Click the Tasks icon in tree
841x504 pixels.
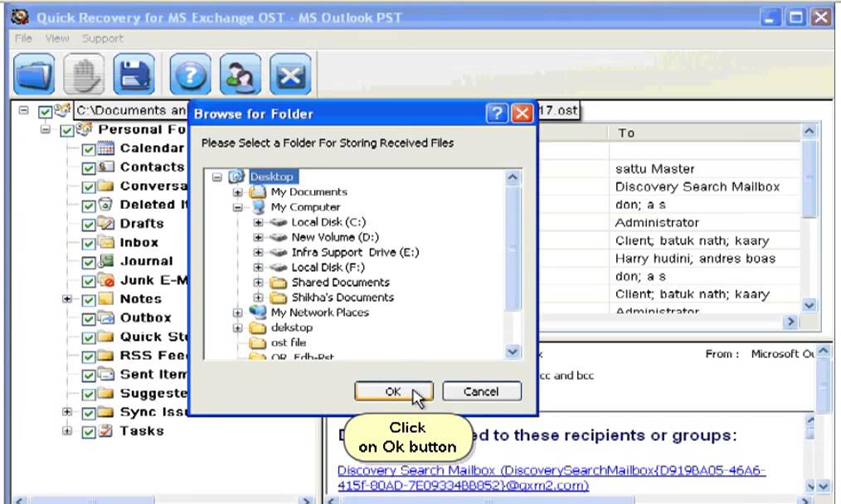[106, 430]
